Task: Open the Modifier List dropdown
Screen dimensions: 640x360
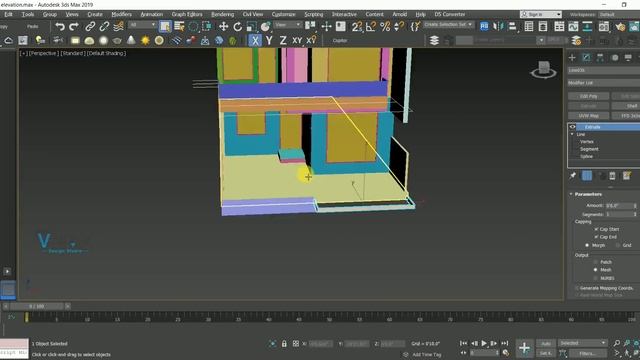Action: click(604, 83)
